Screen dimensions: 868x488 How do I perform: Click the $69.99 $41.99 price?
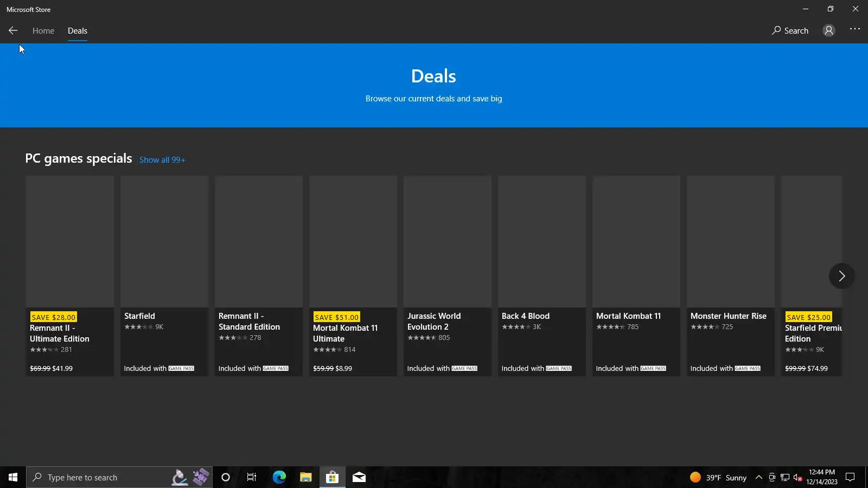tap(51, 369)
